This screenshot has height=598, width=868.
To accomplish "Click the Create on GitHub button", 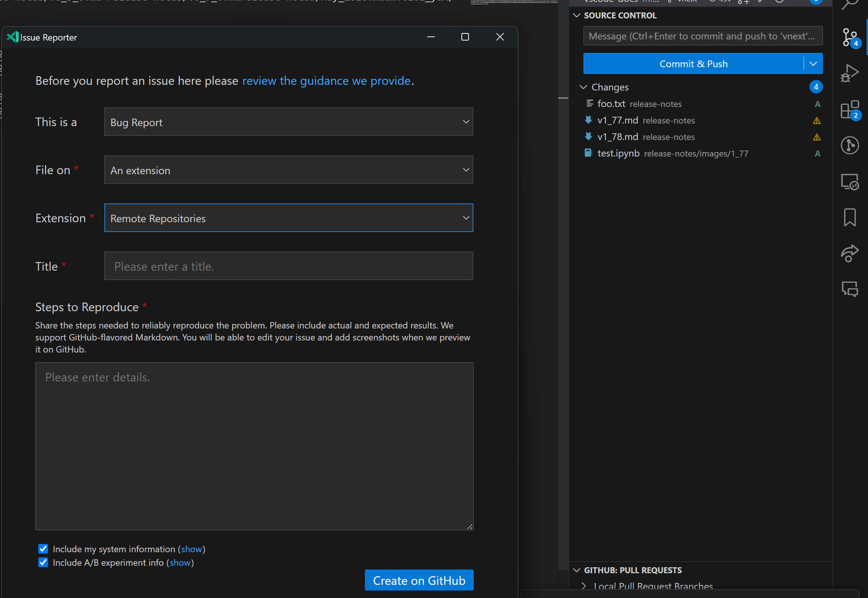I will click(419, 580).
